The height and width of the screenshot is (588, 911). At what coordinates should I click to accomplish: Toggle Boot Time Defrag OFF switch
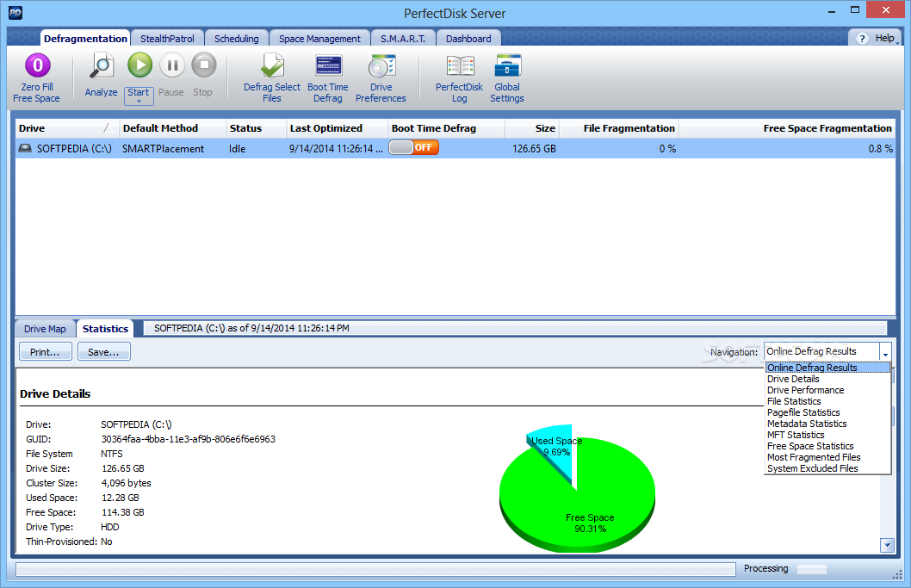413,147
